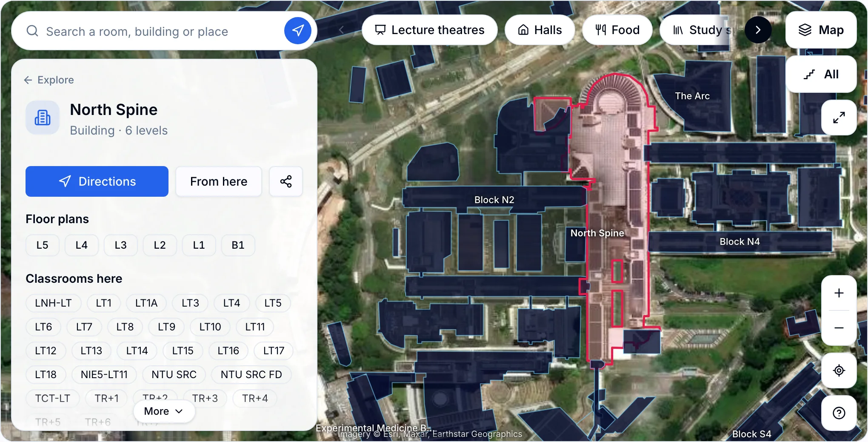The image size is (868, 442).
Task: Select classroom LNH-LT
Action: [x=53, y=303]
